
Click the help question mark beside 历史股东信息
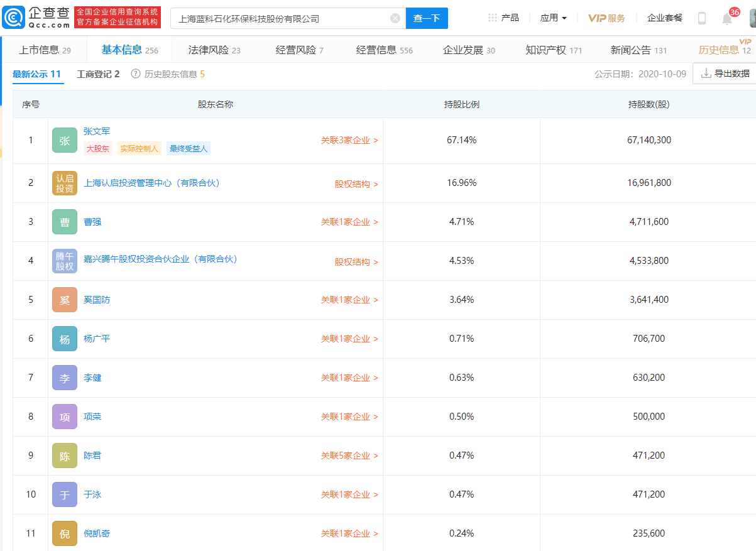coord(136,73)
